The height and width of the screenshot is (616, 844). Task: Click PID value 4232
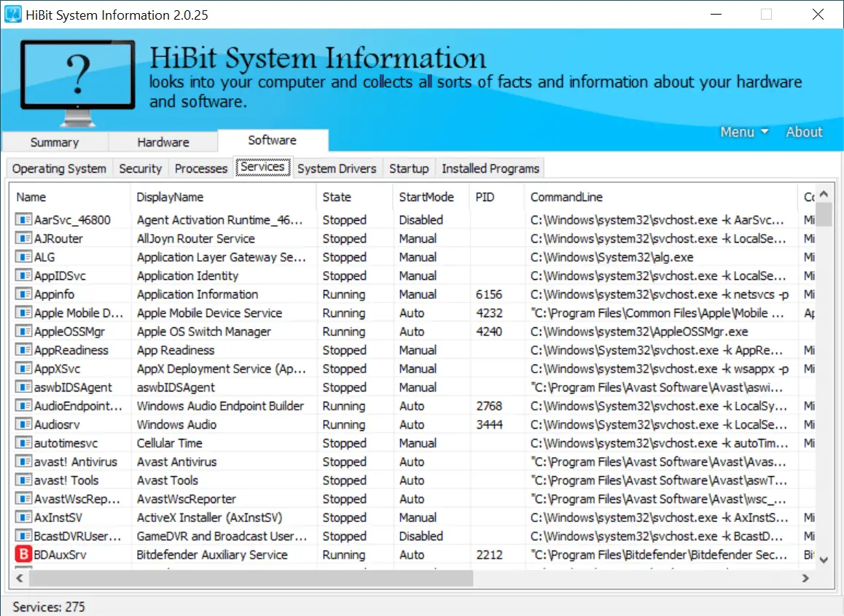coord(489,313)
